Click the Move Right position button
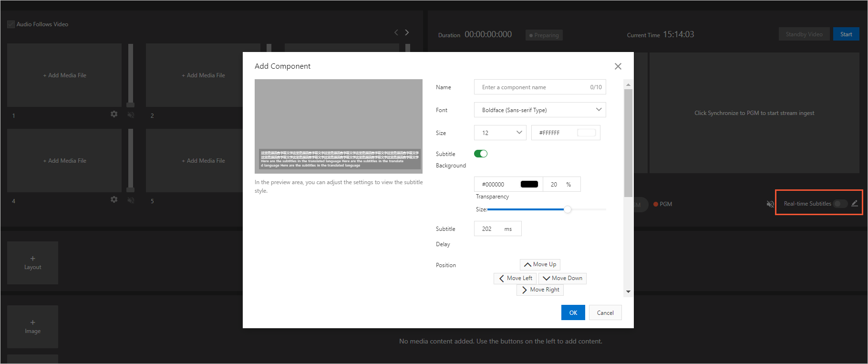The height and width of the screenshot is (364, 868). [540, 290]
